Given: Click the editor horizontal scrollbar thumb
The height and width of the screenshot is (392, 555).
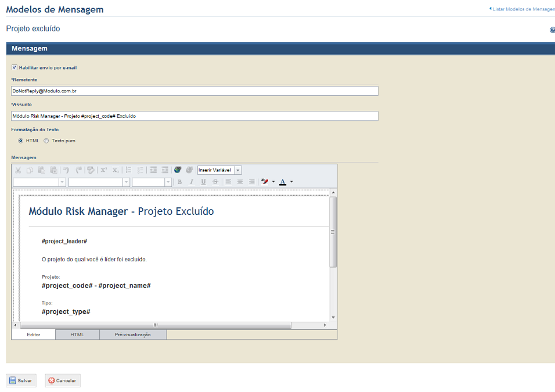Looking at the screenshot, I should [156, 325].
